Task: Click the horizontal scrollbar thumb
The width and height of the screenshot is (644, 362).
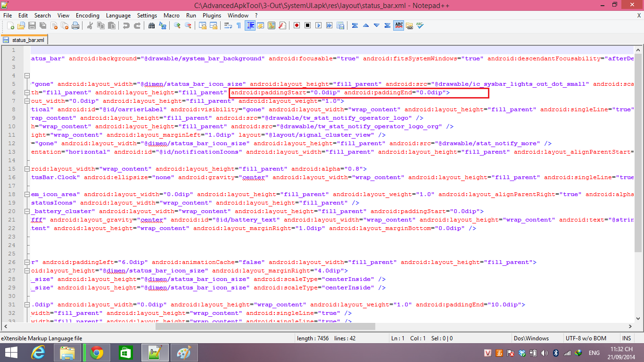Action: tap(265, 326)
